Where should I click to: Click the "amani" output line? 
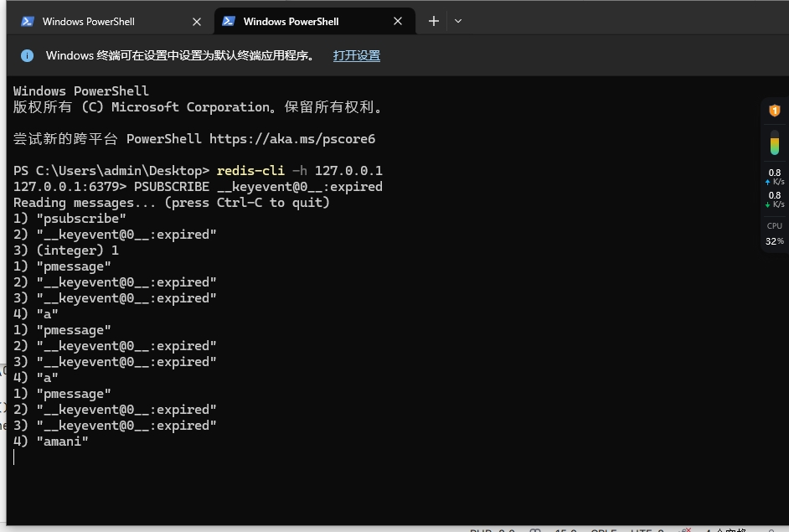click(x=51, y=442)
